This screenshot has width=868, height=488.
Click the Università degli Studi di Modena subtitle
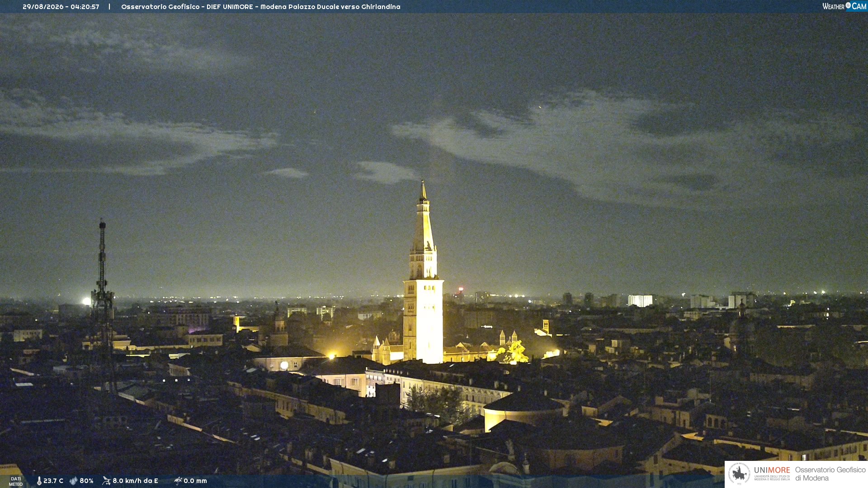[x=772, y=478]
